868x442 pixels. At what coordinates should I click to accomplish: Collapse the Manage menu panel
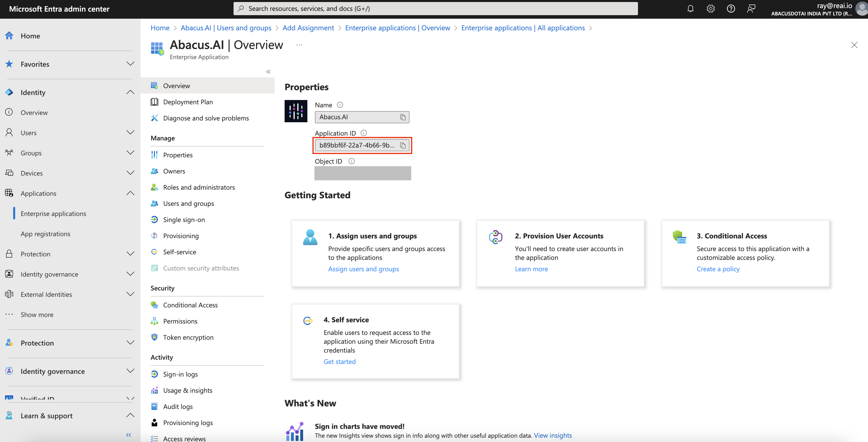268,71
